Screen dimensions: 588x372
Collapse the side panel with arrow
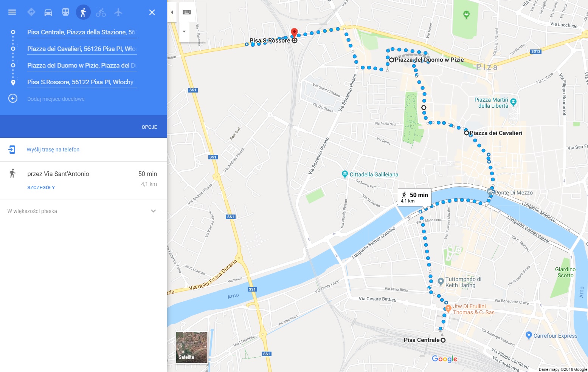pos(172,12)
